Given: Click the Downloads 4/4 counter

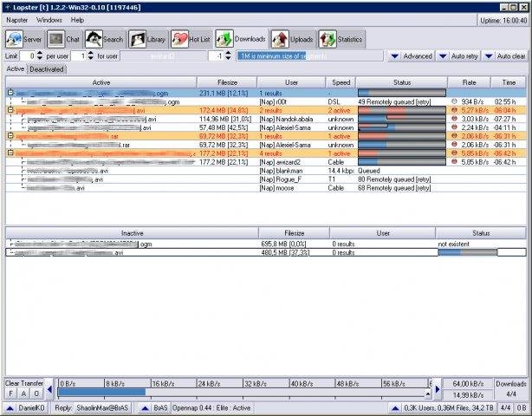Looking at the screenshot, I should (511, 389).
